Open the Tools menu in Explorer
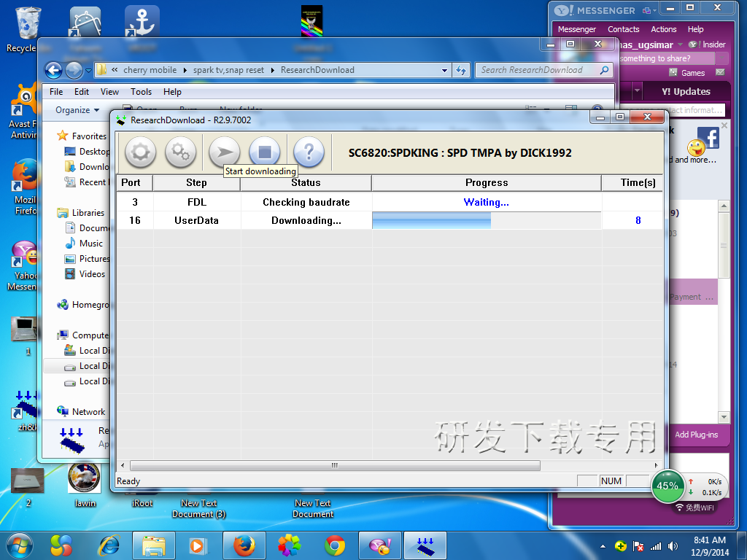 click(141, 92)
